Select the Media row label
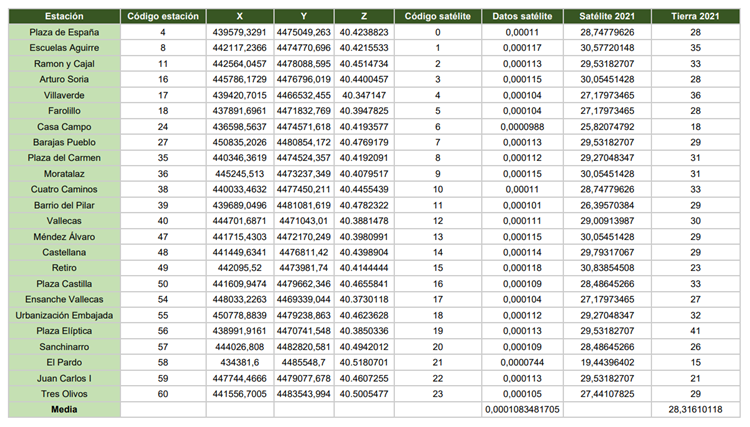This screenshot has height=427, width=750. tap(63, 410)
